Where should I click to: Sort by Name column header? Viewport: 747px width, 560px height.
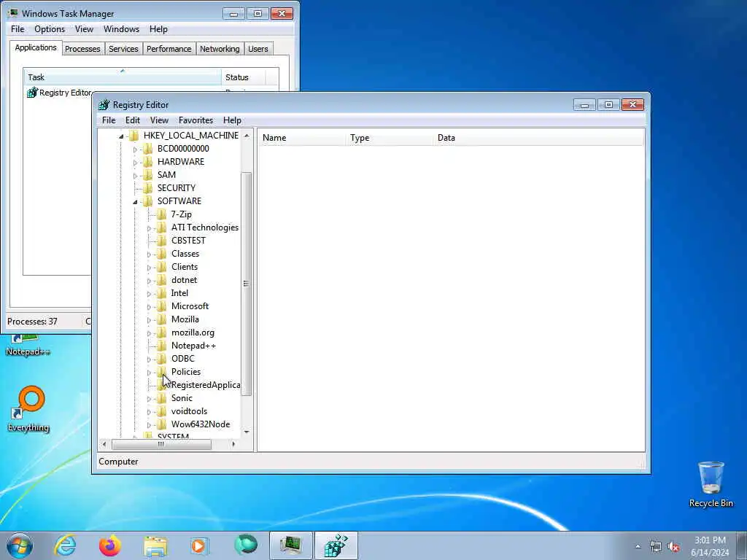coord(301,138)
